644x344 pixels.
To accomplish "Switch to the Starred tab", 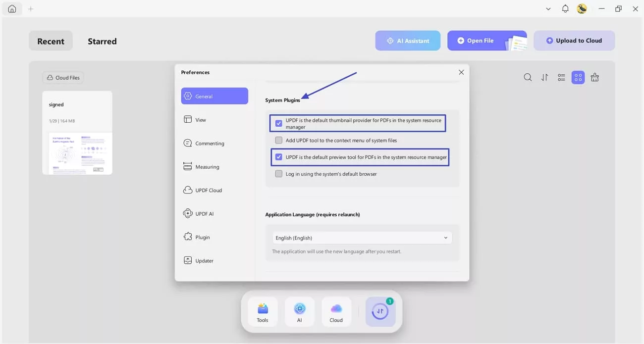I will [102, 41].
